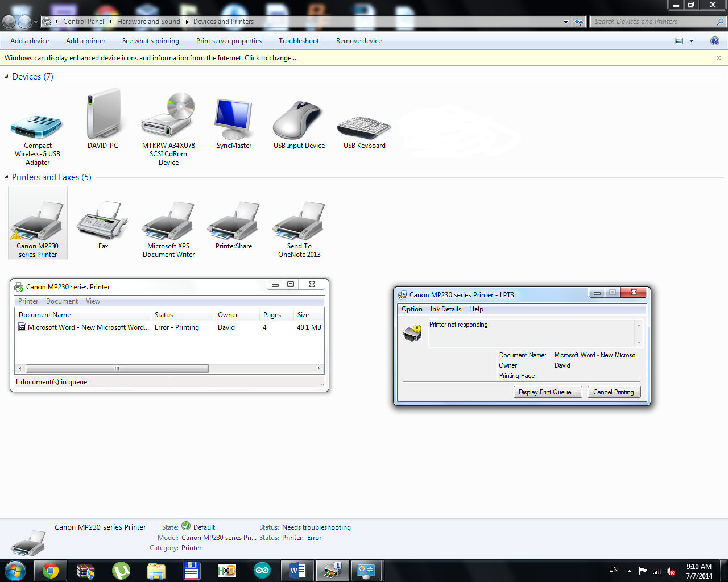The width and height of the screenshot is (728, 582).
Task: Open the Ink Details menu
Action: pyautogui.click(x=445, y=309)
